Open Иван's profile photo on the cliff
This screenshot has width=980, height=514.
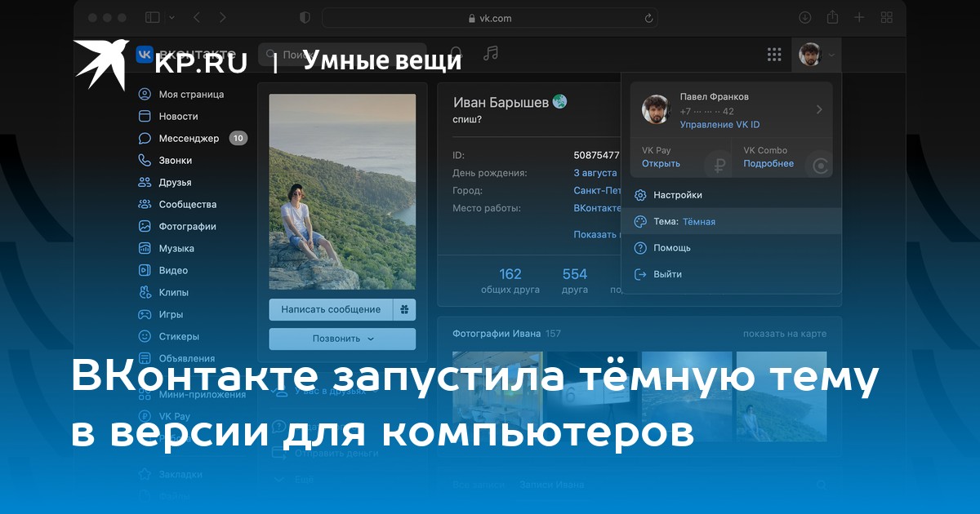coord(342,192)
